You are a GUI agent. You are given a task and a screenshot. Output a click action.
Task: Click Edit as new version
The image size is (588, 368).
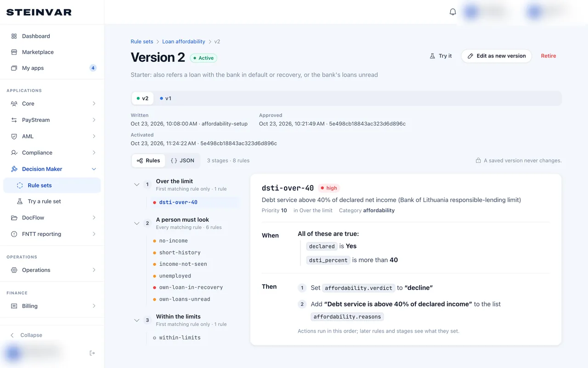tap(497, 56)
